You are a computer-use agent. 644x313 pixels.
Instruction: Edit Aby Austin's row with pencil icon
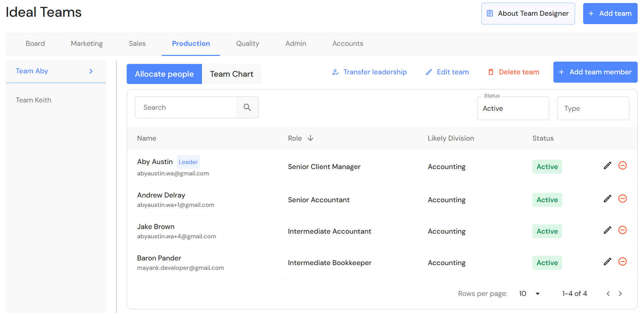[x=607, y=166]
